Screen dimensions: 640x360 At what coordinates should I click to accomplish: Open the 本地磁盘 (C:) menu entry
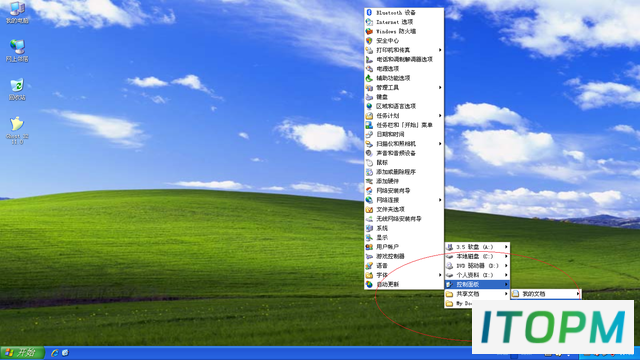(x=477, y=256)
